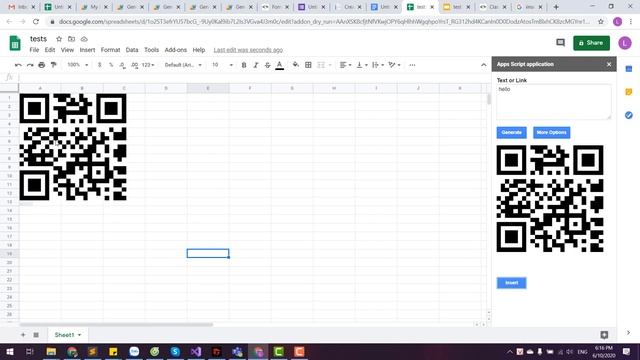The width and height of the screenshot is (640, 360).
Task: Open the Sheet1 tab dropdown
Action: click(80, 335)
